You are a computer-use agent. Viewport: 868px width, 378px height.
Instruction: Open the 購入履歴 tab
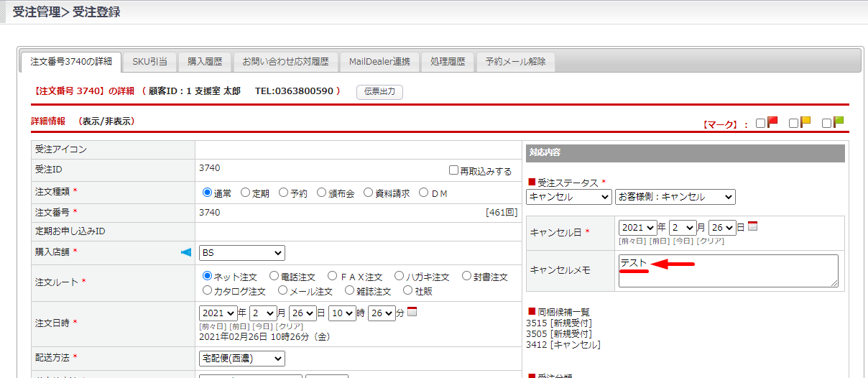pyautogui.click(x=205, y=62)
